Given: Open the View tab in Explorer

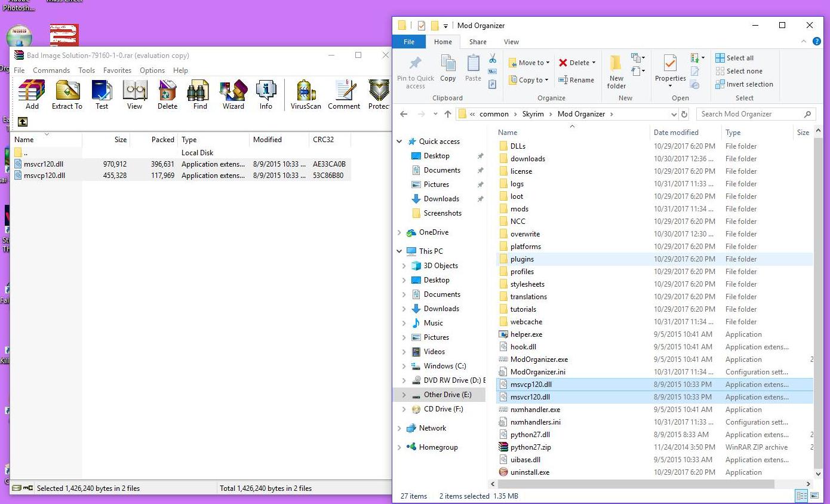Looking at the screenshot, I should click(511, 42).
